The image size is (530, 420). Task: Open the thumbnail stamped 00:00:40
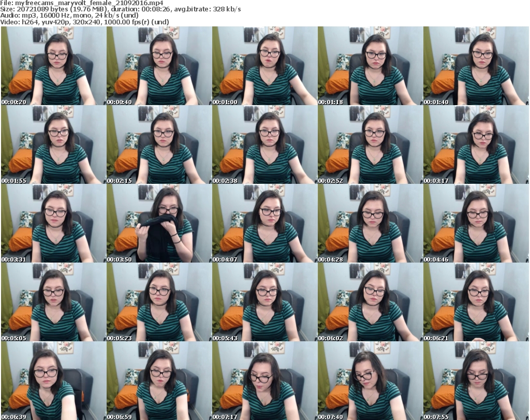click(x=159, y=66)
